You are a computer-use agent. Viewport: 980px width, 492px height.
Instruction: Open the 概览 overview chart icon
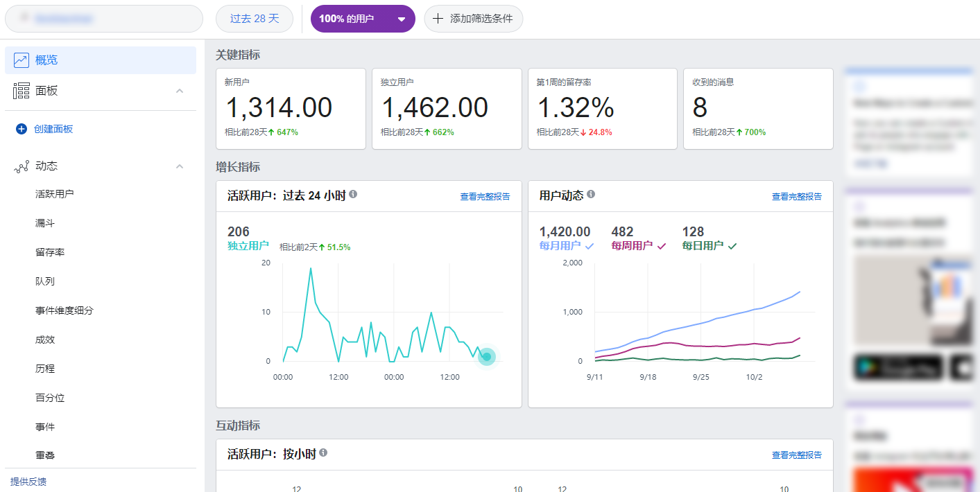click(x=21, y=60)
